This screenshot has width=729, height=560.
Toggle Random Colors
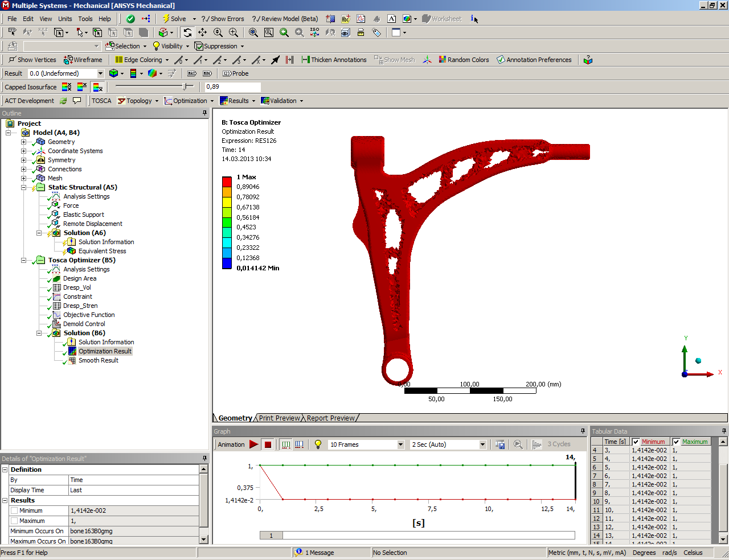pyautogui.click(x=464, y=60)
